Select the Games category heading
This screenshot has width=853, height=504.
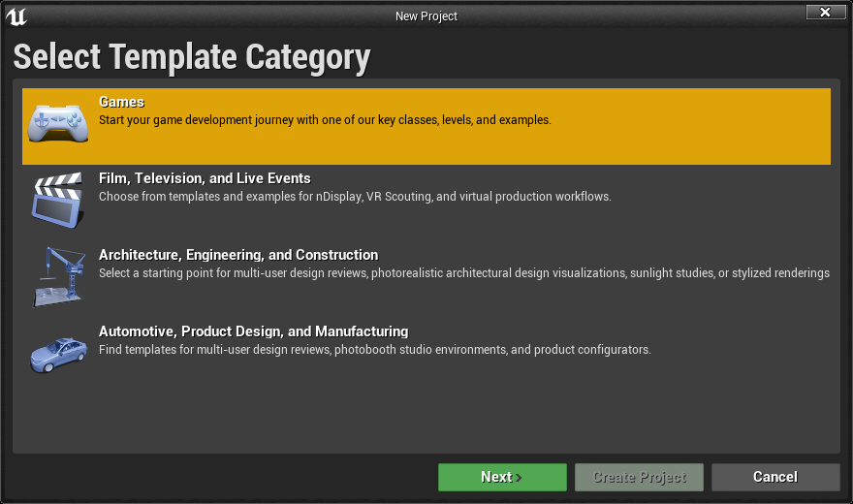[x=121, y=102]
